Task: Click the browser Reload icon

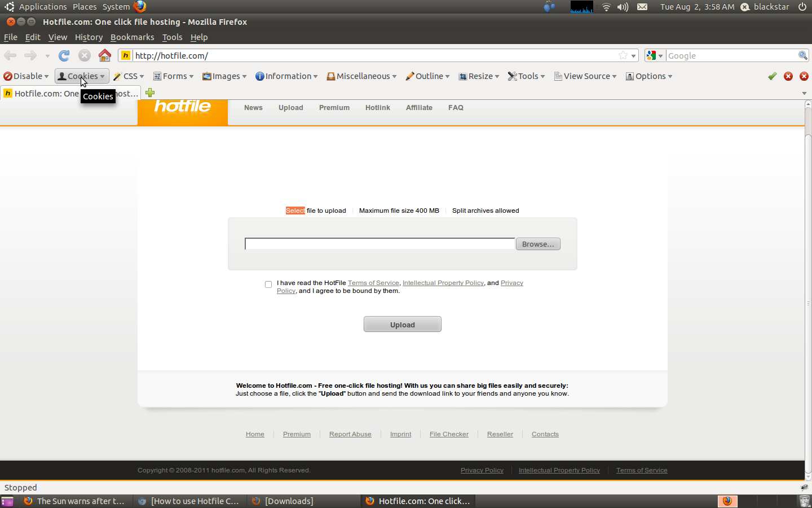Action: [64, 55]
